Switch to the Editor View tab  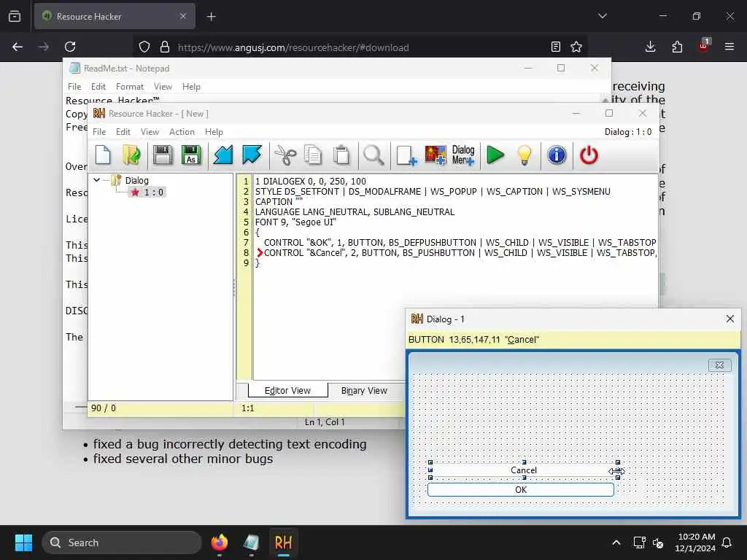[287, 391]
